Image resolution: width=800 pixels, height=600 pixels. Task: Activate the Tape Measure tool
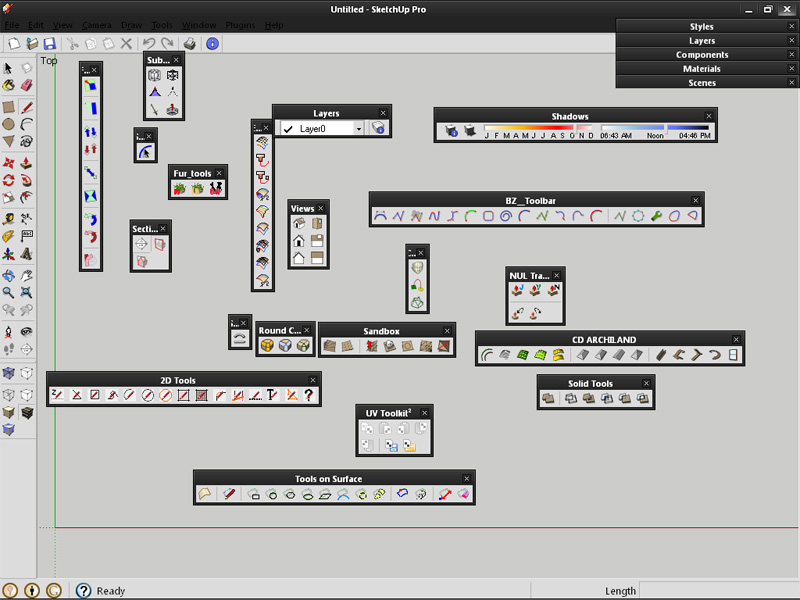(x=8, y=219)
